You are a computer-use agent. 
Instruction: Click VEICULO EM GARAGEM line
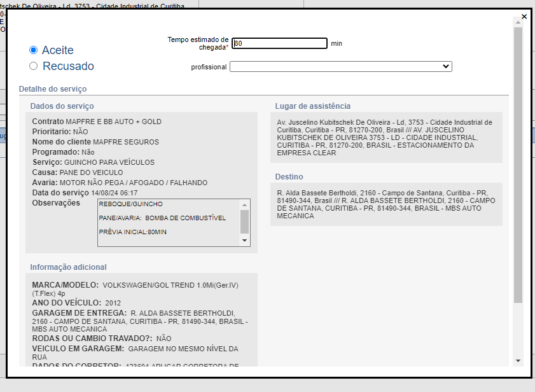coord(135,353)
